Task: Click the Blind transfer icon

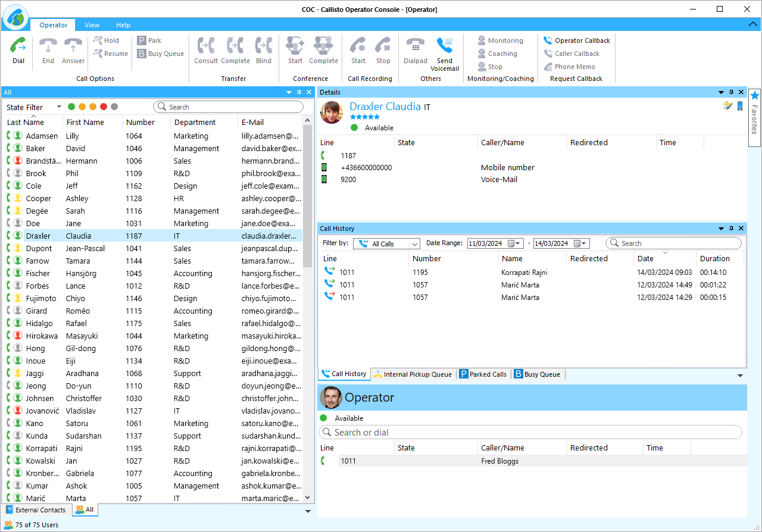Action: (263, 46)
